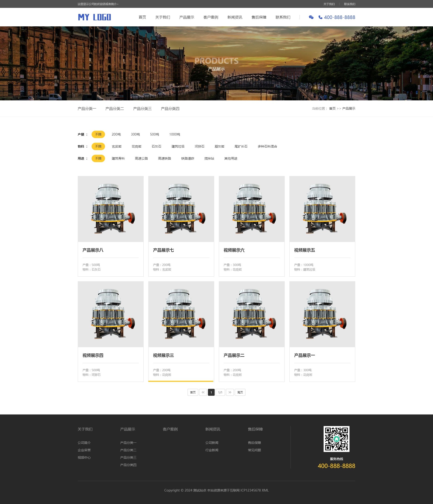Click the footer QR code image
This screenshot has width=433, height=504.
(336, 439)
